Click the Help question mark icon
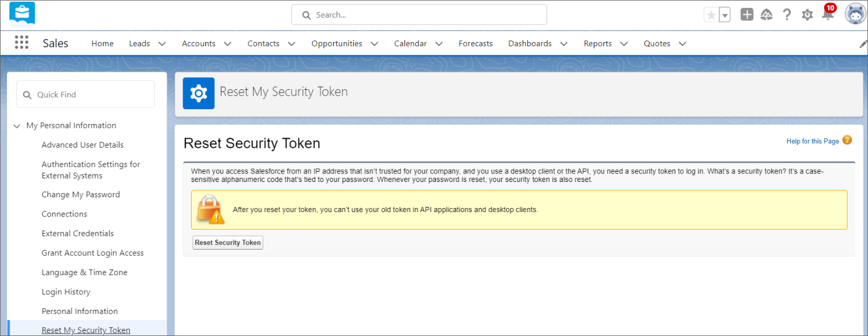 click(787, 15)
